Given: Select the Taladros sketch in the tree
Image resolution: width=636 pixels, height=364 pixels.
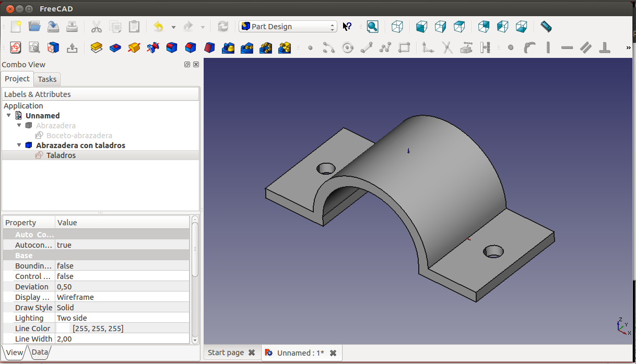Looking at the screenshot, I should pos(61,155).
